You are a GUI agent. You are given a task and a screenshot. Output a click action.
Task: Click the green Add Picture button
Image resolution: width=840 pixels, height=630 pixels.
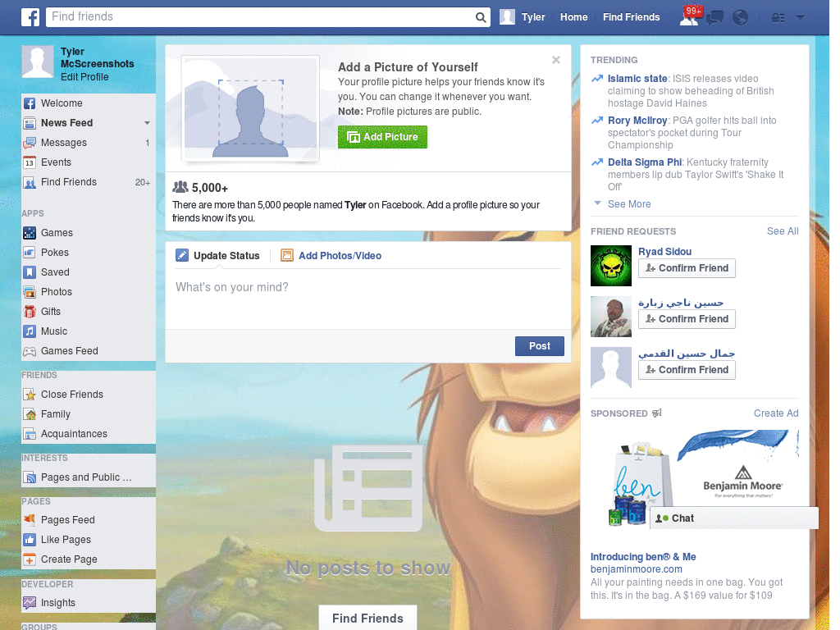point(382,137)
